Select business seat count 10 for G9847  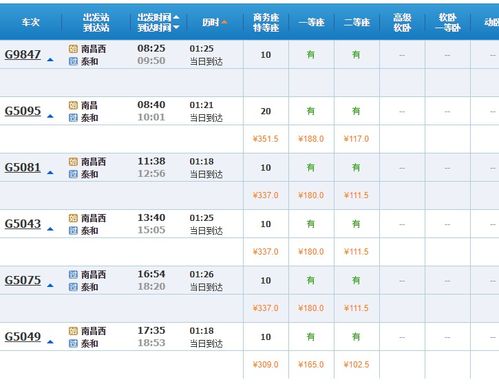266,55
